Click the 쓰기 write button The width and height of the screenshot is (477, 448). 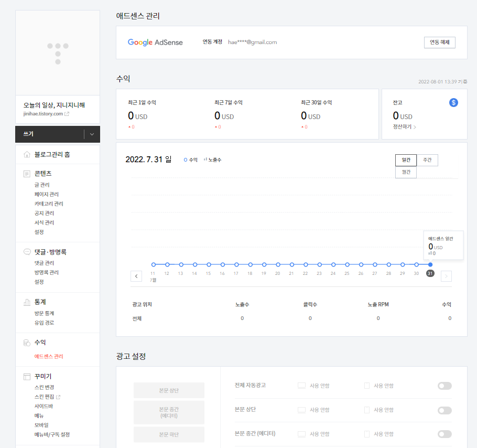click(50, 134)
